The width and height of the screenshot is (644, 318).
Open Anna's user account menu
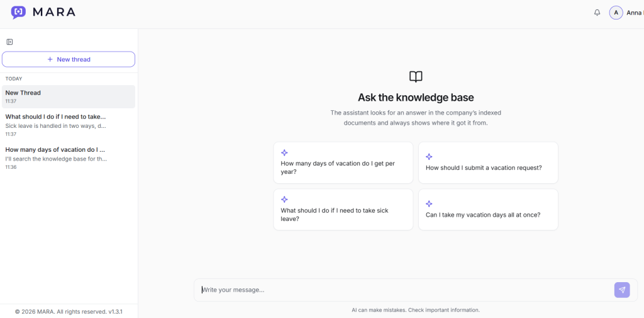pyautogui.click(x=626, y=13)
